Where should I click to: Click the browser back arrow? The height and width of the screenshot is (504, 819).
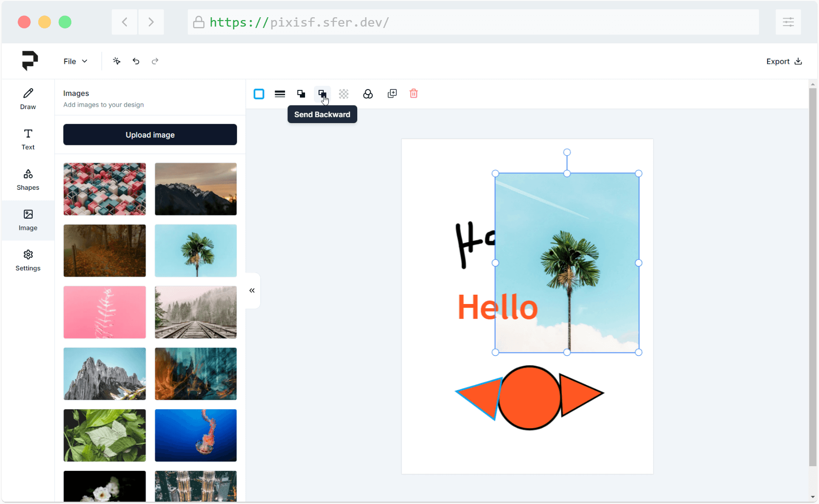[125, 22]
